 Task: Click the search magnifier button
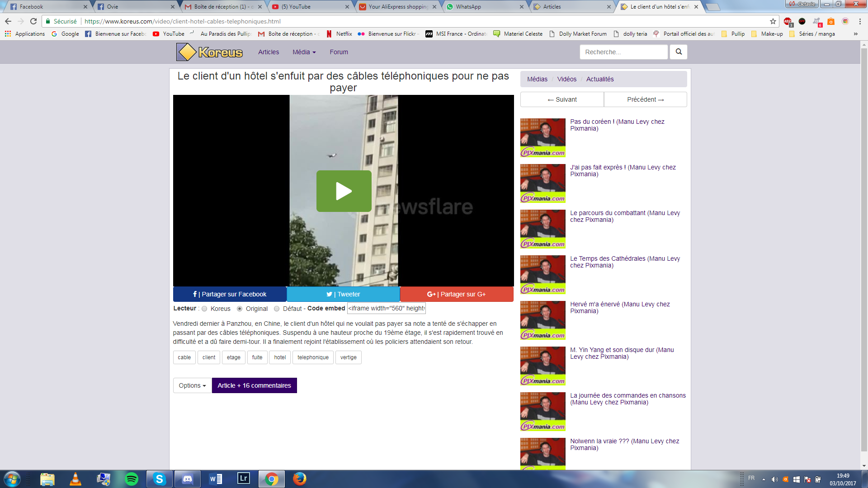click(678, 52)
